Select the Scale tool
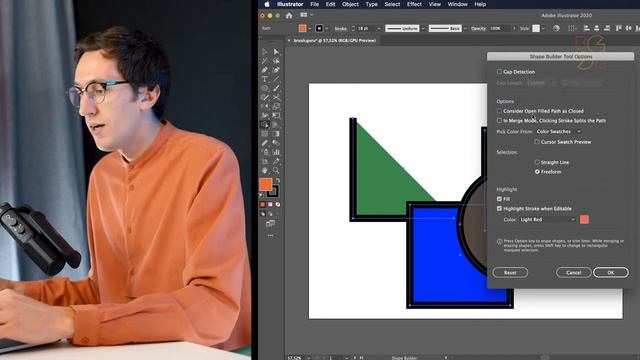This screenshot has width=640, height=360. [276, 106]
